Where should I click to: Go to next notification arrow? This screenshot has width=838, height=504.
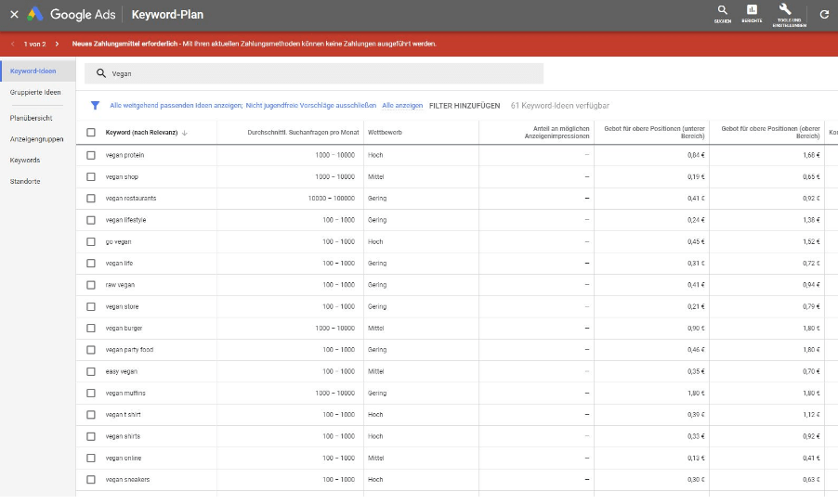(58, 44)
